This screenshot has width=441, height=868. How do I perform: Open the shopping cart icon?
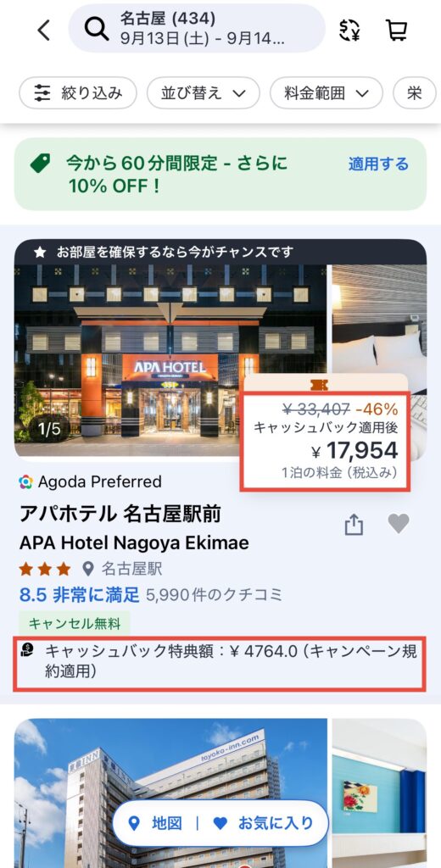(x=396, y=30)
